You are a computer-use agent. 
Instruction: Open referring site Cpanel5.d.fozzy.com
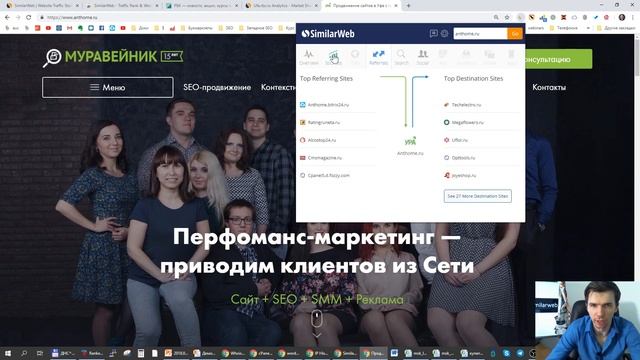pos(329,175)
